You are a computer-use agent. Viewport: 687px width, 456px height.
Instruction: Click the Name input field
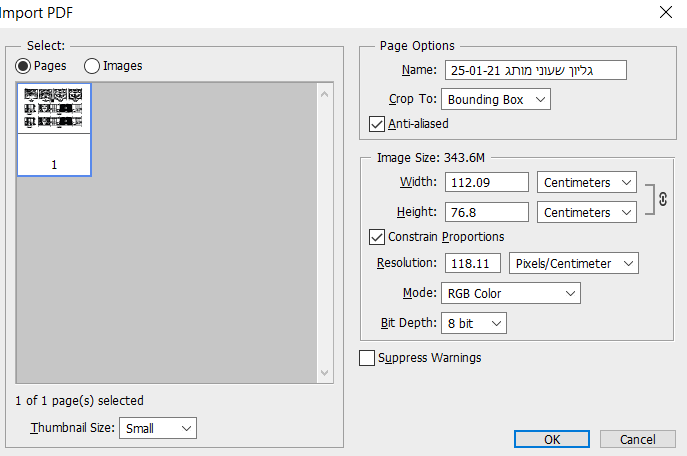coord(535,70)
